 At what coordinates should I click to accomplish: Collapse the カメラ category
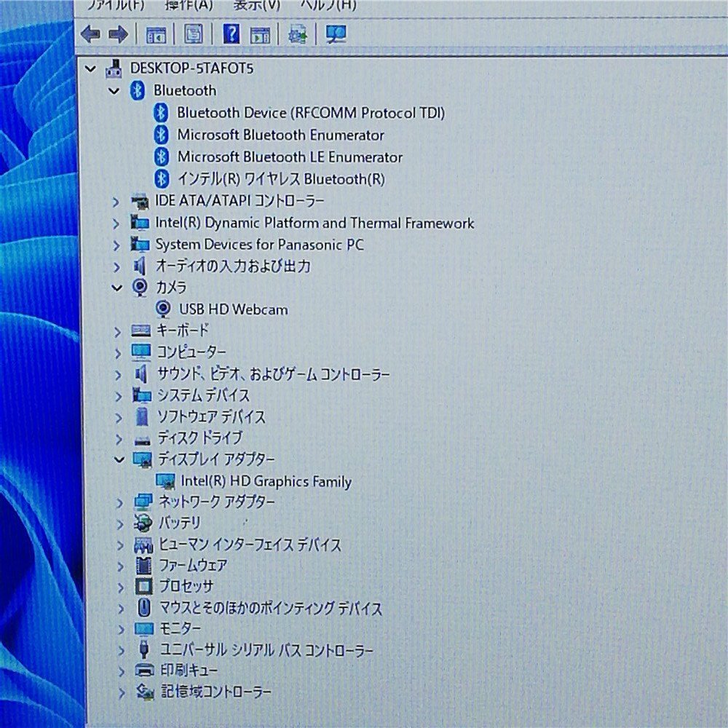click(117, 288)
